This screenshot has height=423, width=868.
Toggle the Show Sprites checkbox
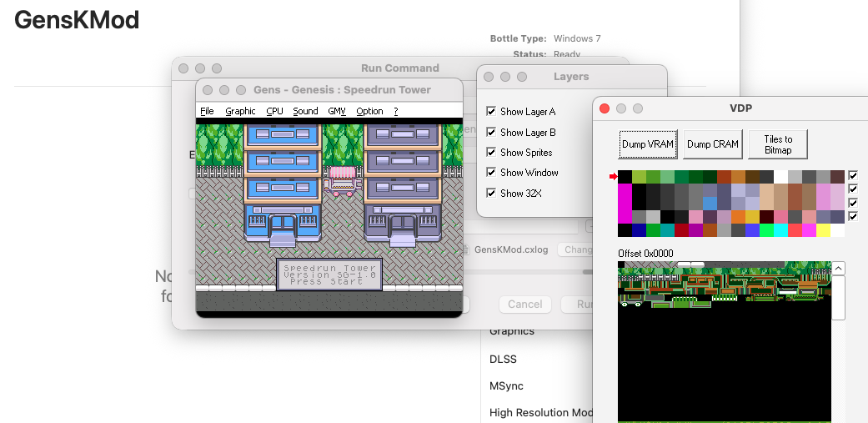[x=491, y=152]
